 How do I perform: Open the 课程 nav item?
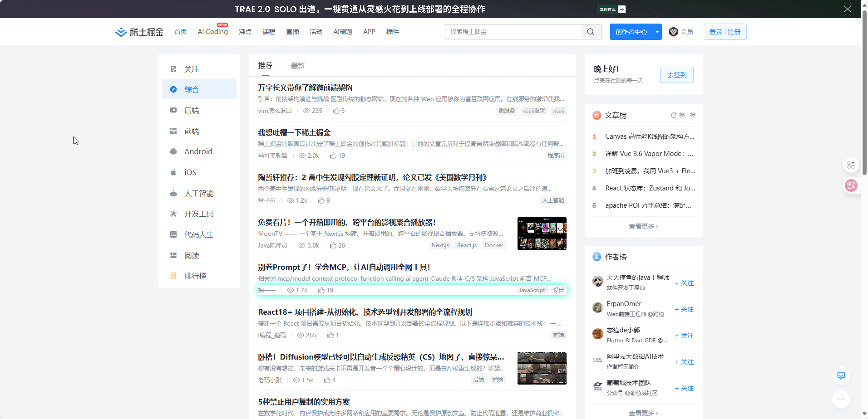pos(269,32)
